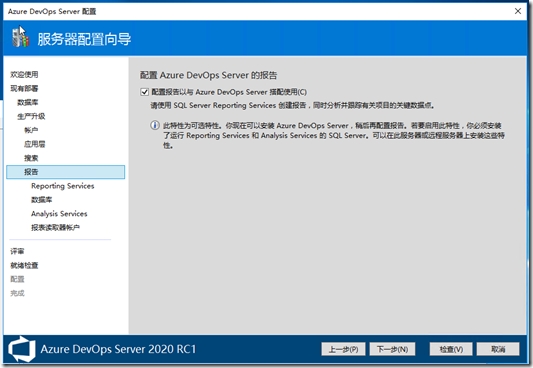Viewport: 533px width, 368px height.
Task: Click the server configuration wizard icon
Action: click(20, 38)
